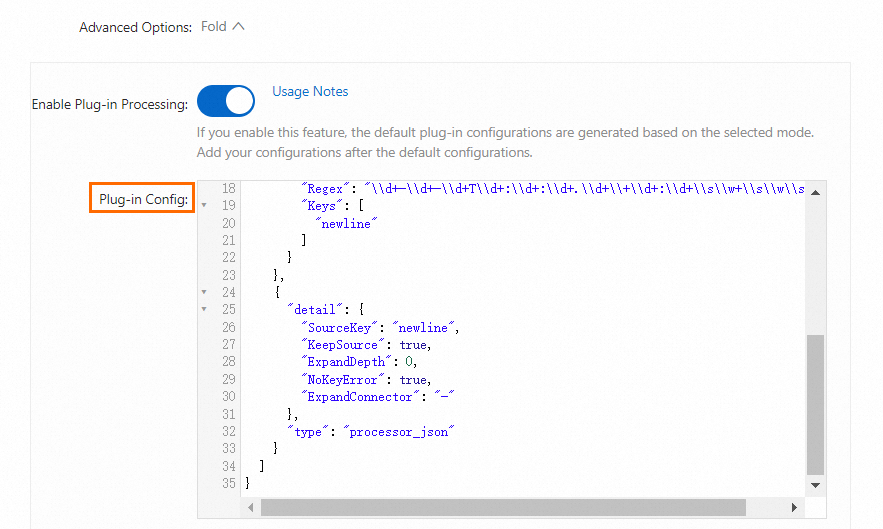Click "NoKeyError" on line 29
The image size is (883, 529).
[343, 380]
